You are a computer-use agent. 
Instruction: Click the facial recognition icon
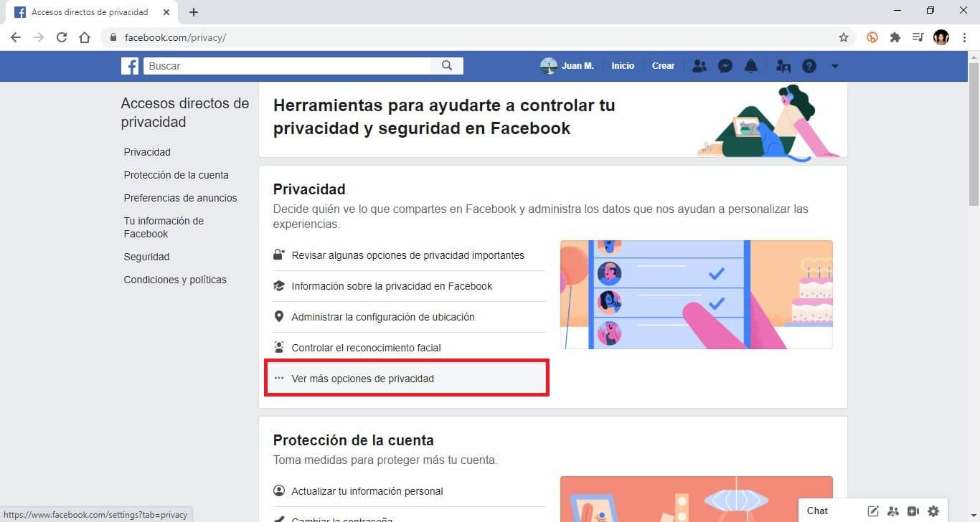coord(279,348)
